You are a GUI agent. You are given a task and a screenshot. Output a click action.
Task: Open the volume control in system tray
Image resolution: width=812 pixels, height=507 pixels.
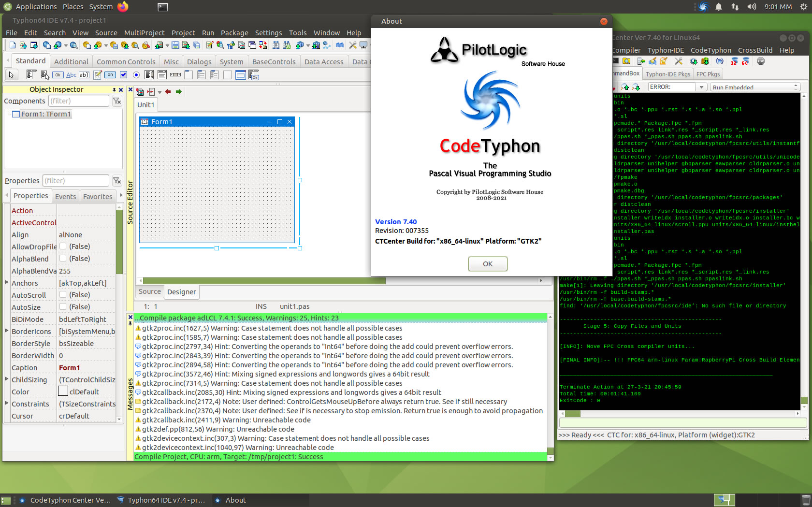coord(751,7)
